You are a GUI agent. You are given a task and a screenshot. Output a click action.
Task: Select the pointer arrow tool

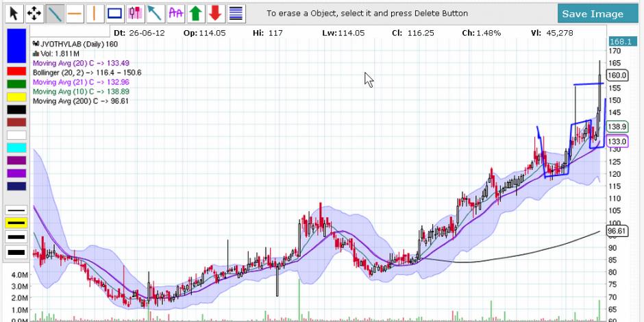[14, 14]
